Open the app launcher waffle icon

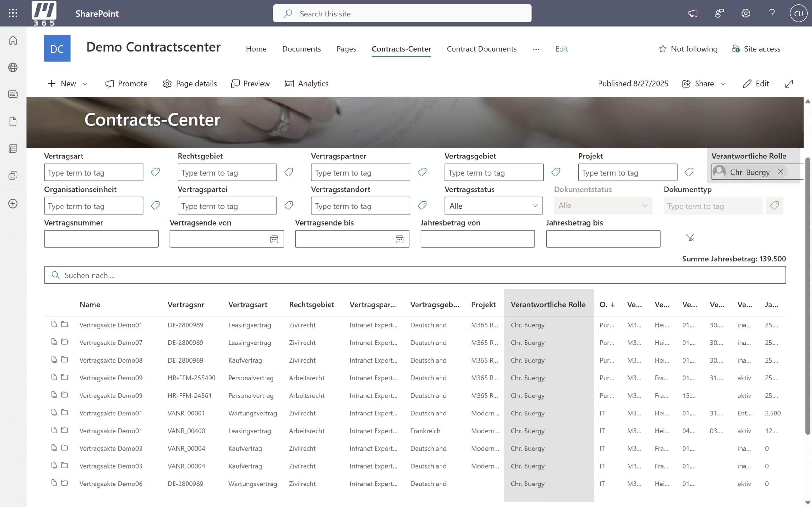13,13
